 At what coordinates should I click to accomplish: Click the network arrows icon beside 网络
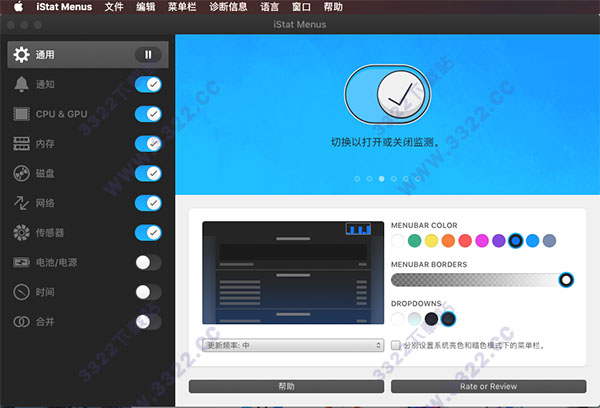click(21, 203)
